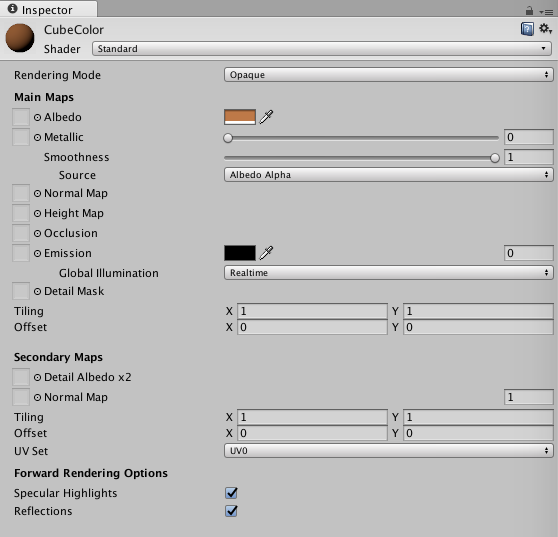Select the Height Map texture slot

point(21,213)
